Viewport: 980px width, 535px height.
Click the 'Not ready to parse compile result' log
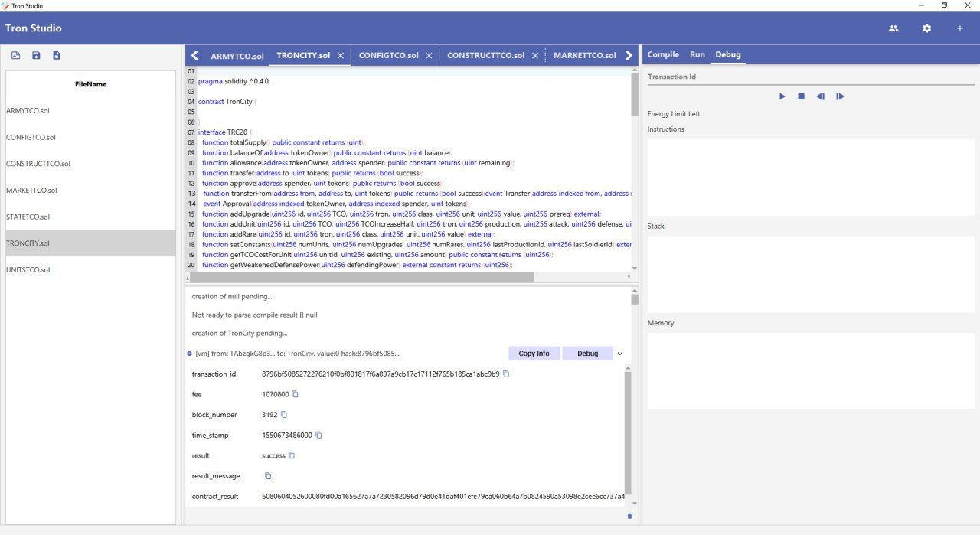255,315
